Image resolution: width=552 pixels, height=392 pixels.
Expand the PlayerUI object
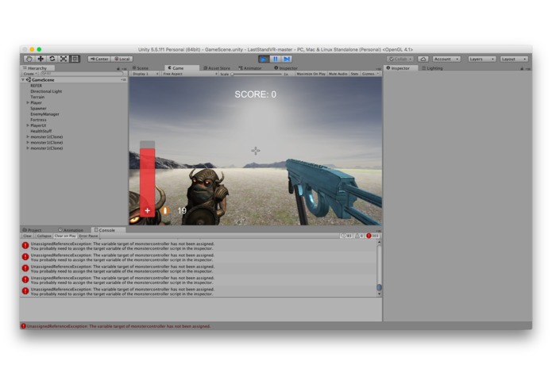pyautogui.click(x=28, y=125)
